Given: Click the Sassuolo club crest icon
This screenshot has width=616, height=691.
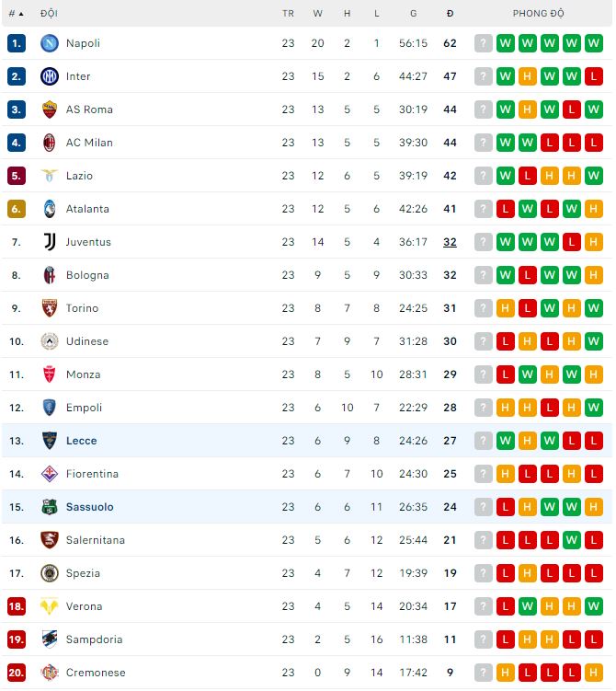Looking at the screenshot, I should click(x=49, y=507).
